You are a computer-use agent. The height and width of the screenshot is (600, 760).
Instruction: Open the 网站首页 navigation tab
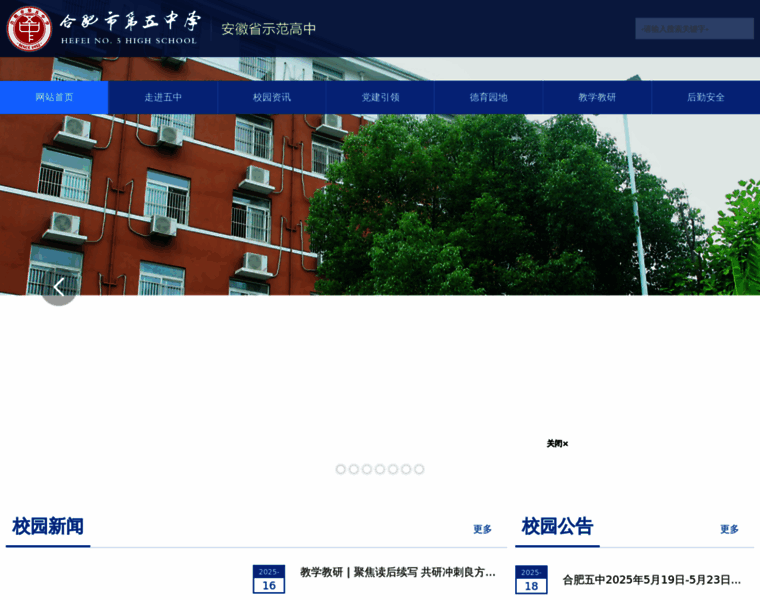click(54, 97)
